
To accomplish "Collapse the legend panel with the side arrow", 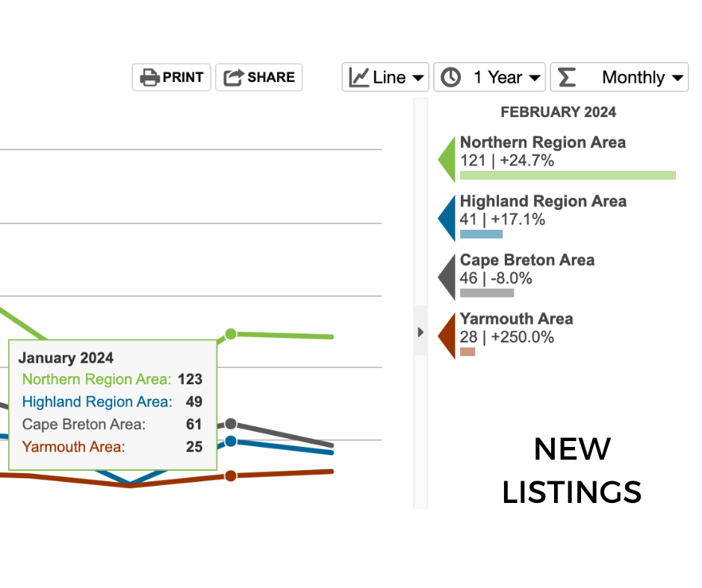I will pos(420,332).
